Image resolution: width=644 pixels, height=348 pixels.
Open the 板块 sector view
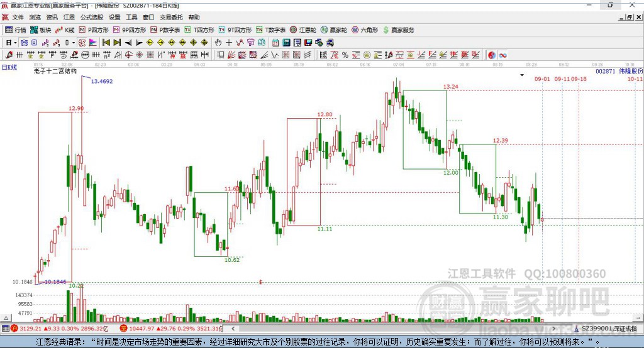[x=40, y=30]
